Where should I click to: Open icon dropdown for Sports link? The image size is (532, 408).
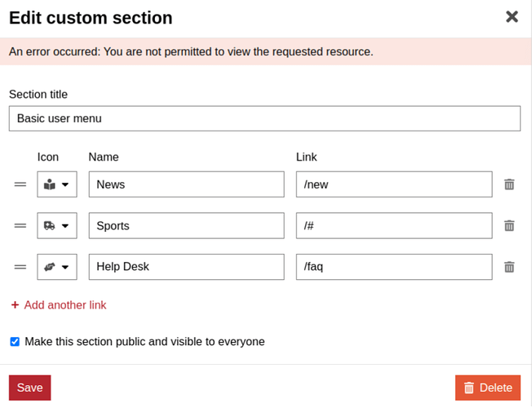click(x=57, y=226)
